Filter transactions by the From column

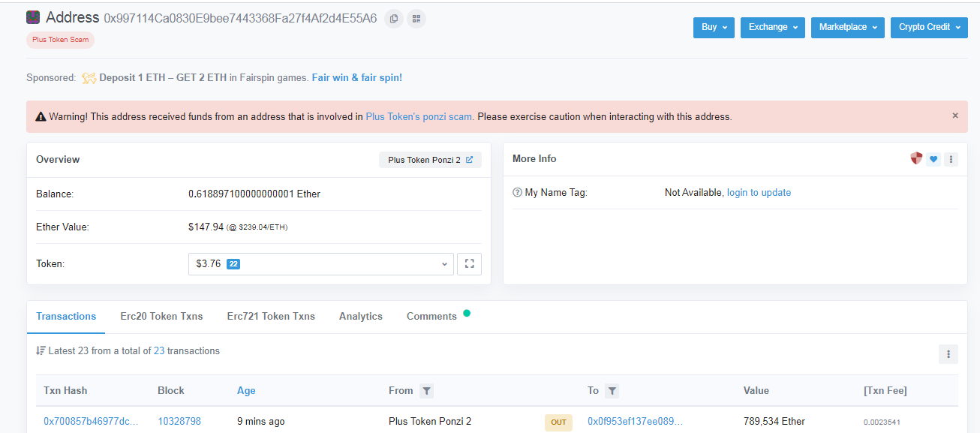pyautogui.click(x=426, y=391)
